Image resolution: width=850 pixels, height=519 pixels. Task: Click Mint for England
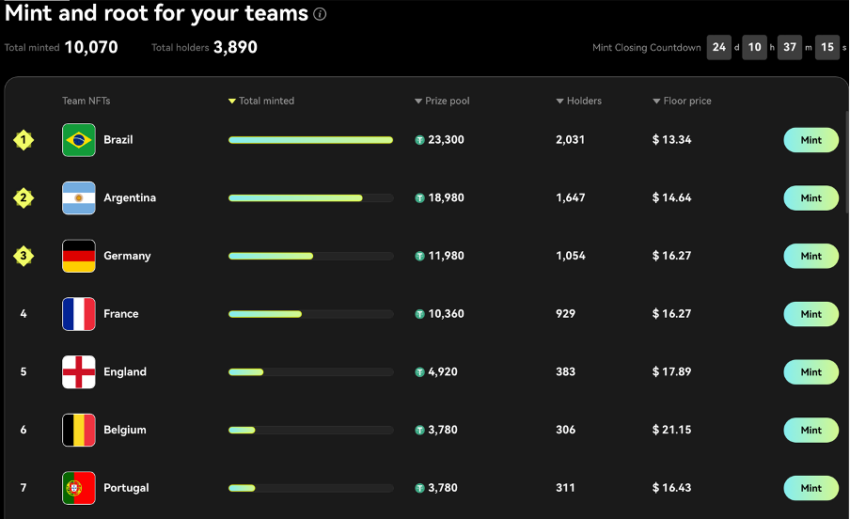click(811, 372)
